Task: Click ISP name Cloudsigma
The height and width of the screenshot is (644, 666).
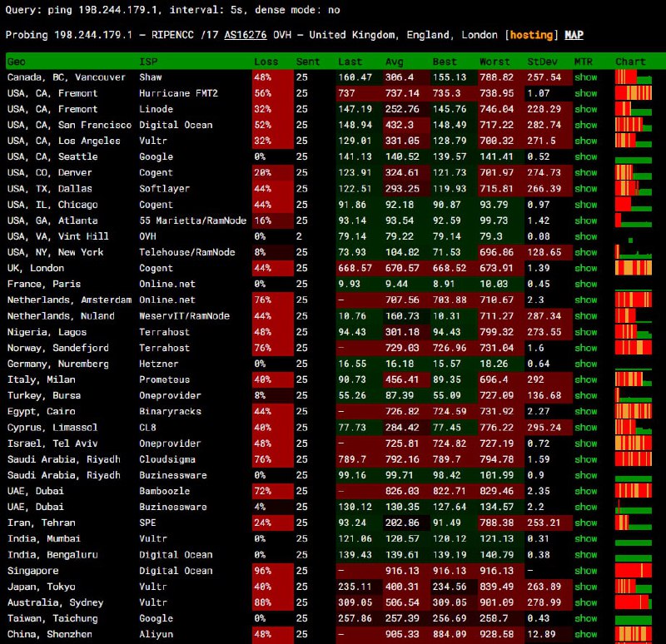Action: pos(167,459)
